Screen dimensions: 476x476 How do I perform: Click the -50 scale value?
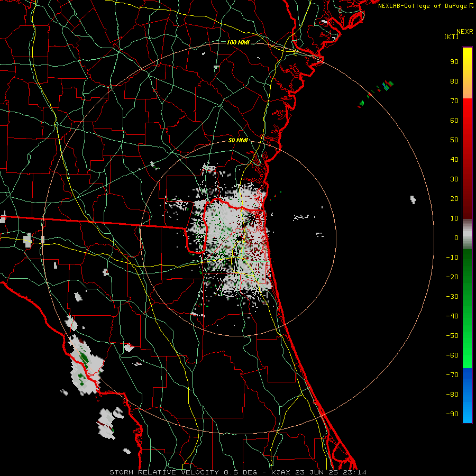click(452, 336)
